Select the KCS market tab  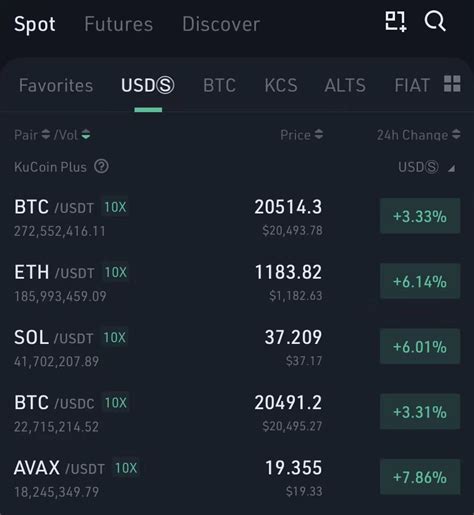coord(281,85)
